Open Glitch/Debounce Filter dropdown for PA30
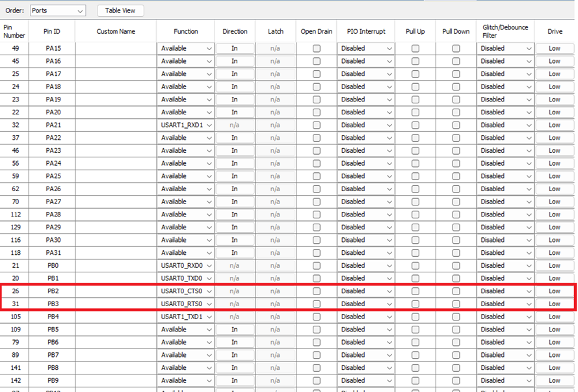The height and width of the screenshot is (392, 578). click(505, 241)
